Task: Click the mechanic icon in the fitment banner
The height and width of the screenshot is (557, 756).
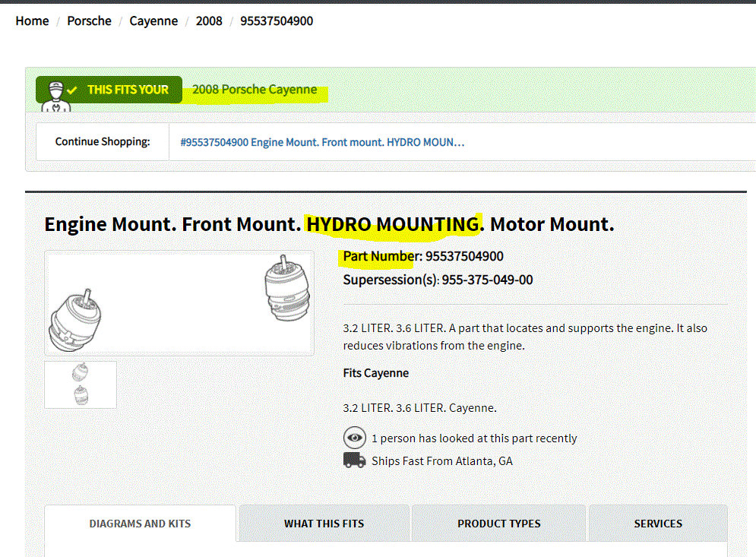Action: (x=55, y=95)
